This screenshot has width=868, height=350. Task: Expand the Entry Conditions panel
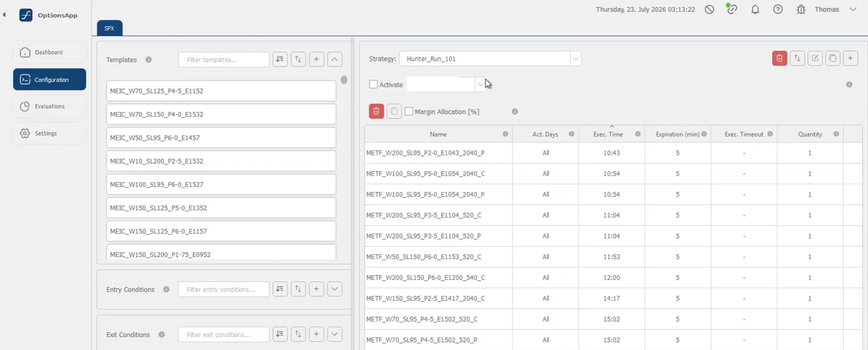(335, 289)
